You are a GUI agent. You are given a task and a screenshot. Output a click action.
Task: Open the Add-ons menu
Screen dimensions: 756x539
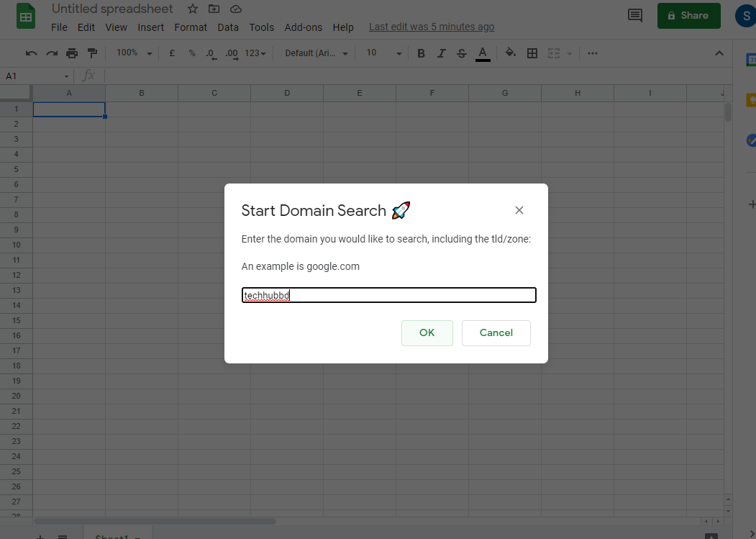303,27
